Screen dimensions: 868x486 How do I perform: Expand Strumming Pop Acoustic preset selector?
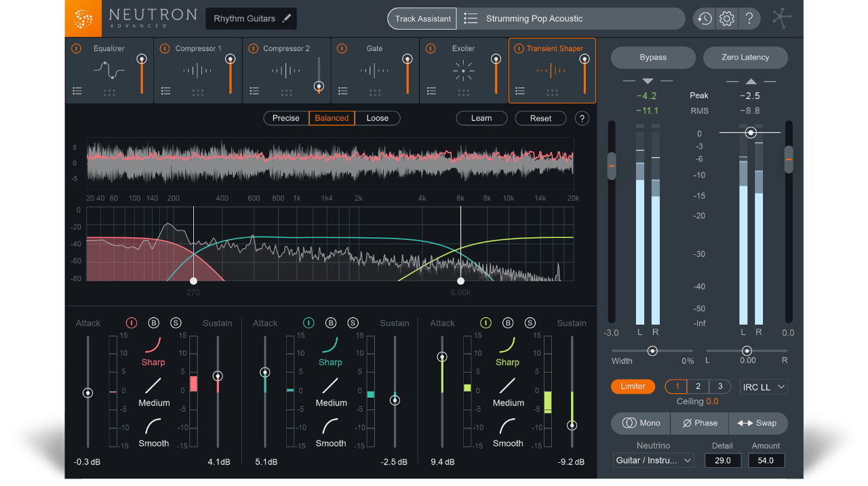[571, 18]
